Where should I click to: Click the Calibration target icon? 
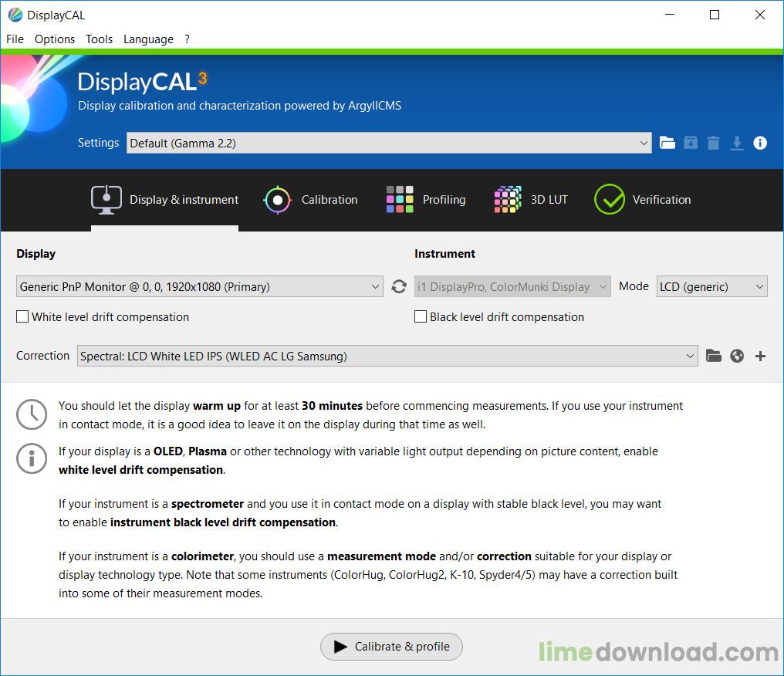pos(277,200)
